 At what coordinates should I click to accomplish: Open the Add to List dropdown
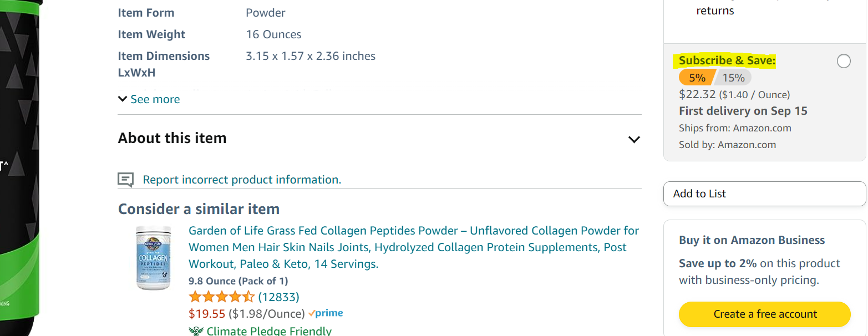pyautogui.click(x=764, y=194)
